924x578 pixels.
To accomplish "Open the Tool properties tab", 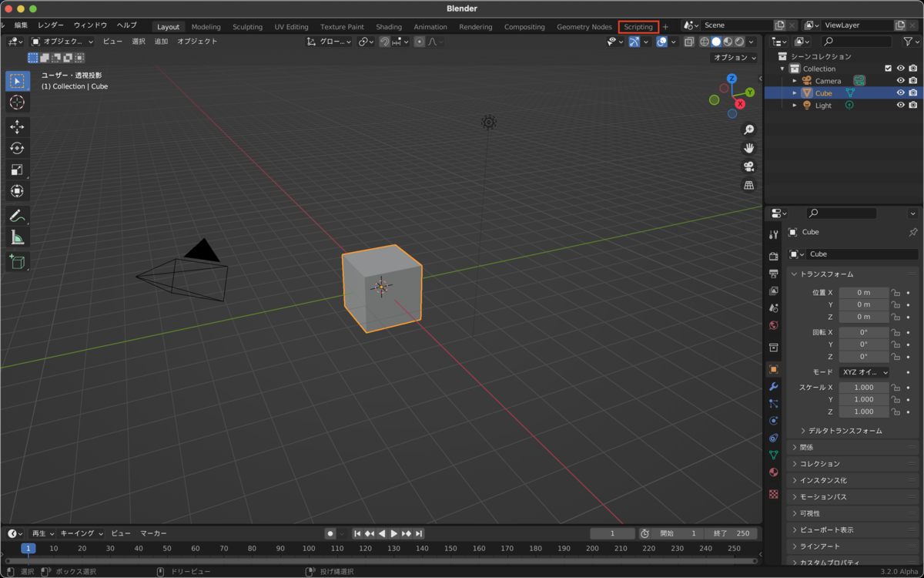I will (x=774, y=234).
